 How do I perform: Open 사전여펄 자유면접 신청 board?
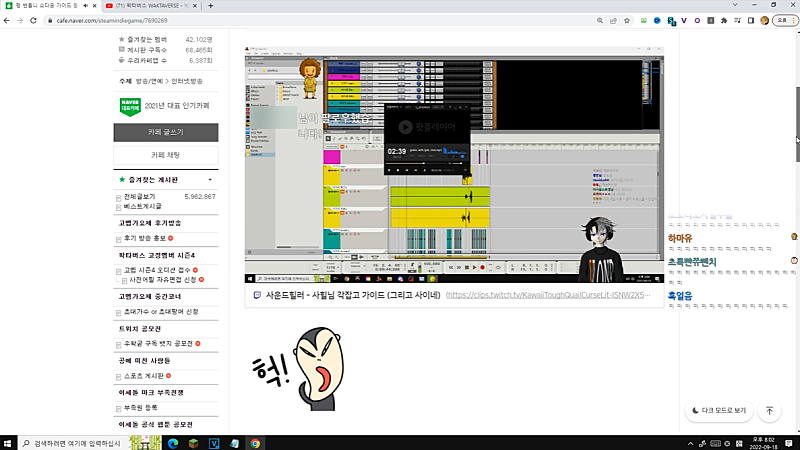pos(163,280)
